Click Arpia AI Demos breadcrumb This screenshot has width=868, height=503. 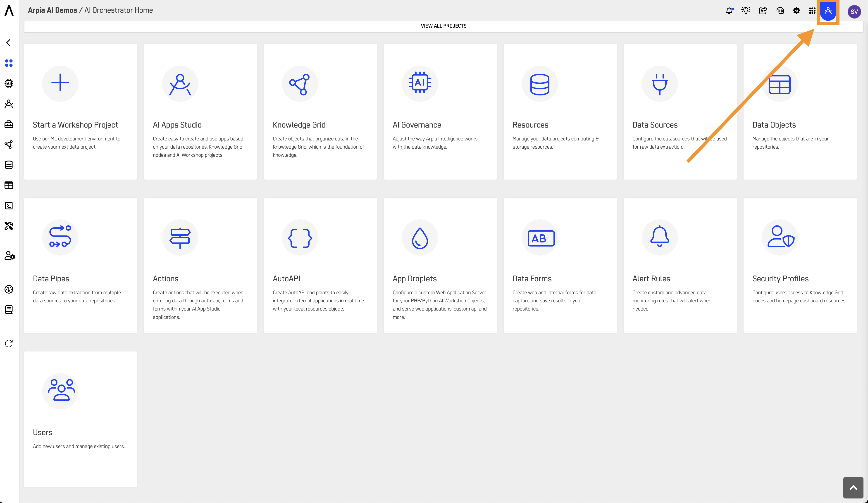tap(52, 10)
